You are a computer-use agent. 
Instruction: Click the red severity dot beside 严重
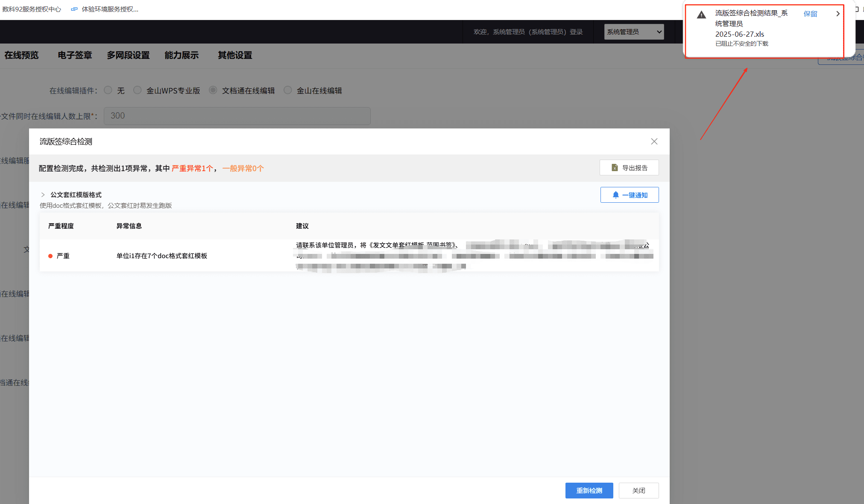coord(50,256)
